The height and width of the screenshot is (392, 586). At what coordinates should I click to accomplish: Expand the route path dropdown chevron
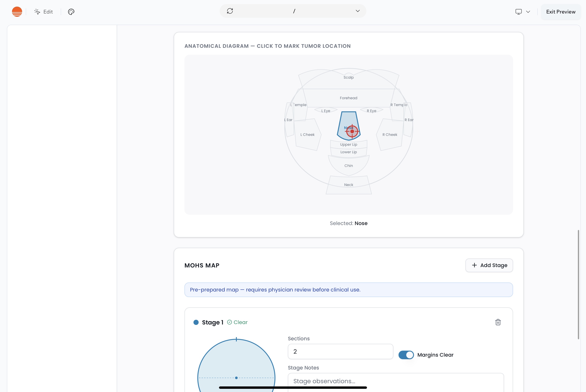point(358,11)
